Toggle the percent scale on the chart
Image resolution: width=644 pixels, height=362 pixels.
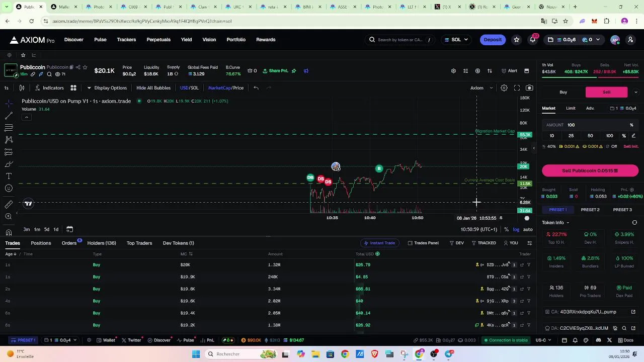(x=507, y=229)
